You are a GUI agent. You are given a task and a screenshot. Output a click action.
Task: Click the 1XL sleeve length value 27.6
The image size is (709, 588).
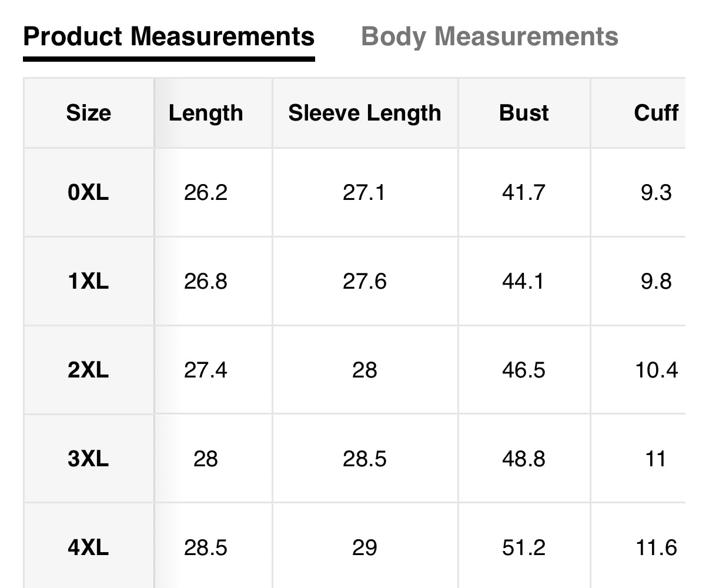(x=364, y=282)
